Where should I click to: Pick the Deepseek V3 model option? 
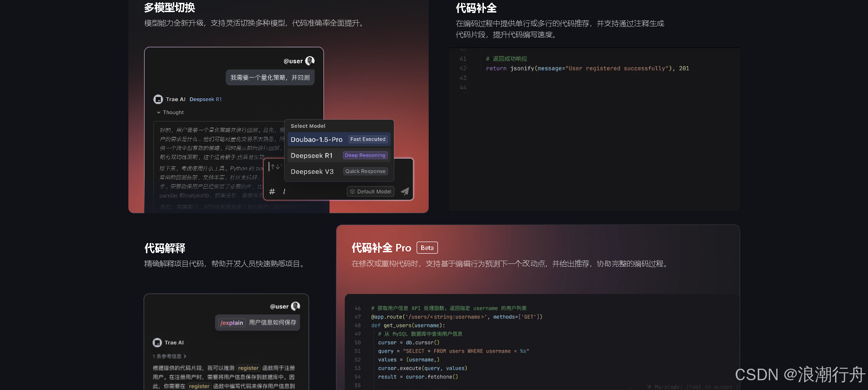(x=339, y=171)
